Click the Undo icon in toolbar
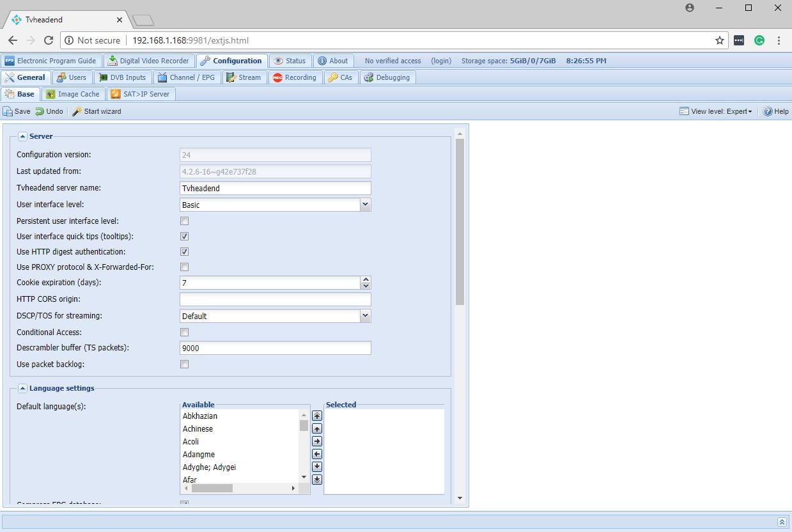Viewport: 792px width, 532px height. point(40,111)
